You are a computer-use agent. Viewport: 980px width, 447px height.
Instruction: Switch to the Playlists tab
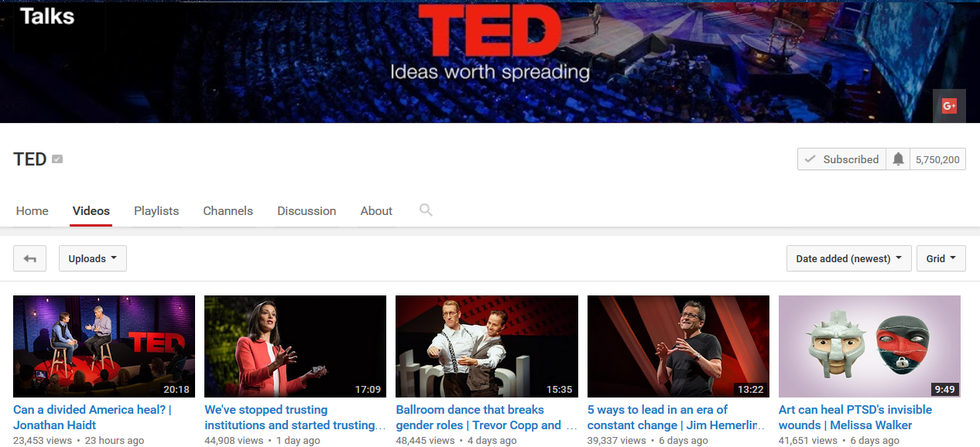[156, 211]
